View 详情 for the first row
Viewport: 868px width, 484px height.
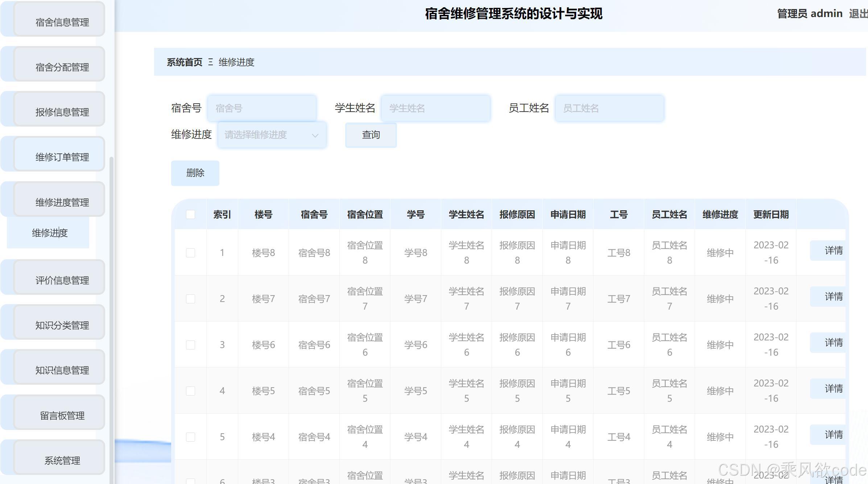tap(833, 250)
